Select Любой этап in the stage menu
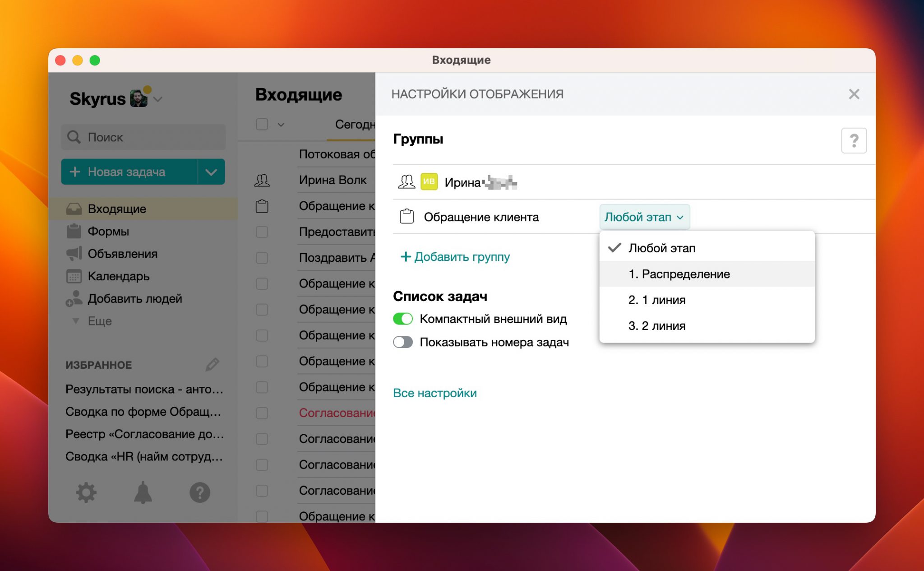This screenshot has width=924, height=571. click(707, 248)
